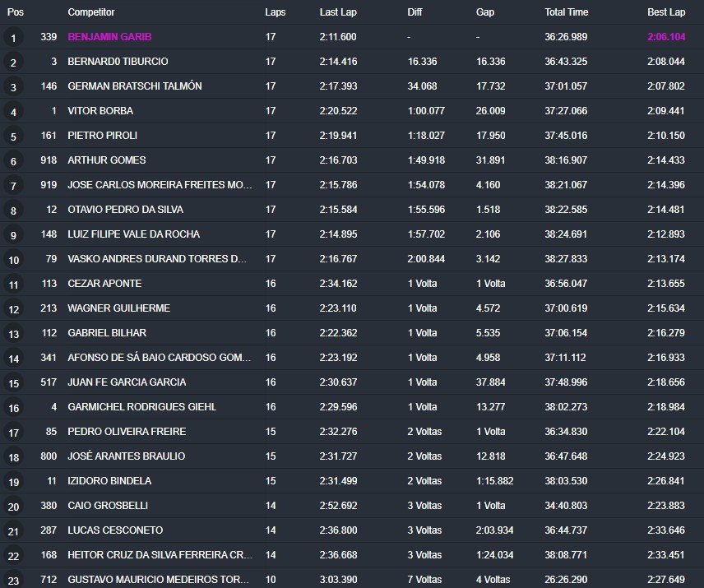
Task: Click last lap 3:03.390
Action: [x=339, y=580]
